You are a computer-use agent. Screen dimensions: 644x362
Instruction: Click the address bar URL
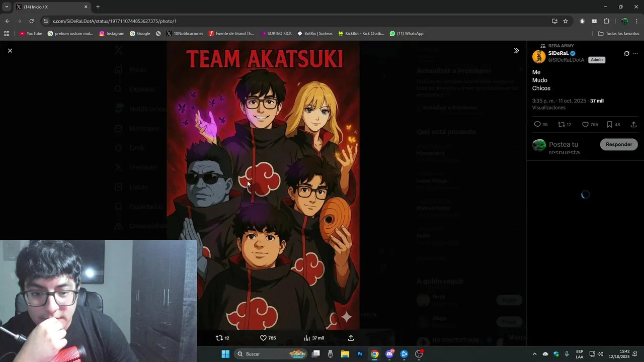(114, 21)
